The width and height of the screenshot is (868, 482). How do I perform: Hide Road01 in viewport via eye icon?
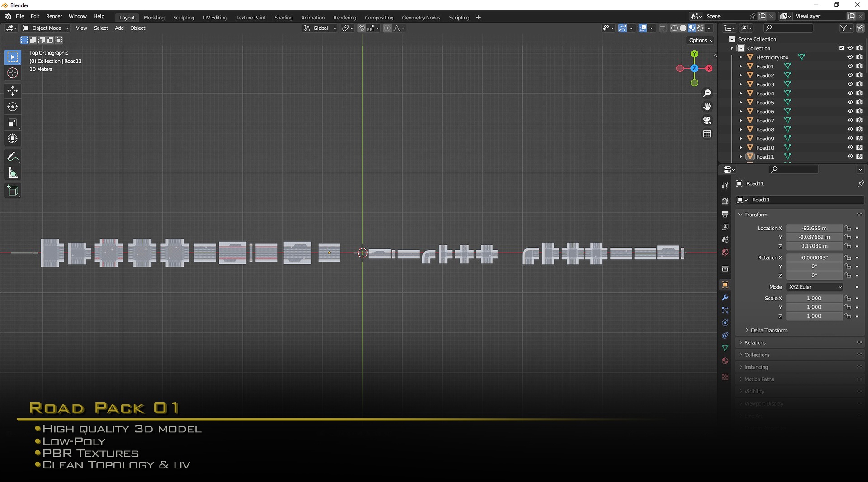850,66
